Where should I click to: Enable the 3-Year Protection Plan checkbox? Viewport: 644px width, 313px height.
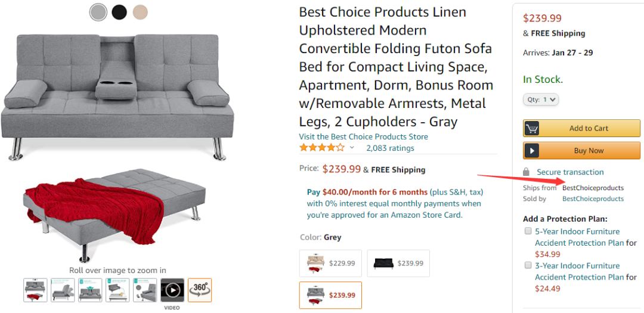pyautogui.click(x=528, y=265)
